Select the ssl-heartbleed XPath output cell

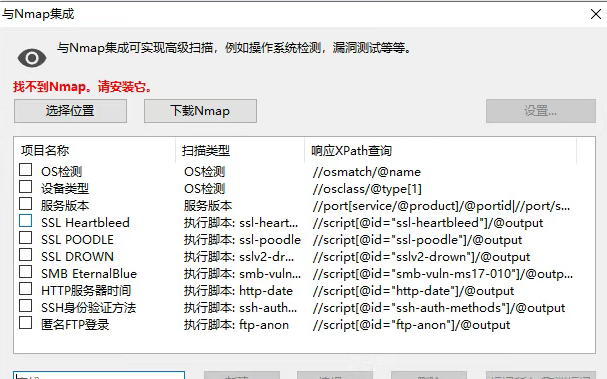coord(428,223)
